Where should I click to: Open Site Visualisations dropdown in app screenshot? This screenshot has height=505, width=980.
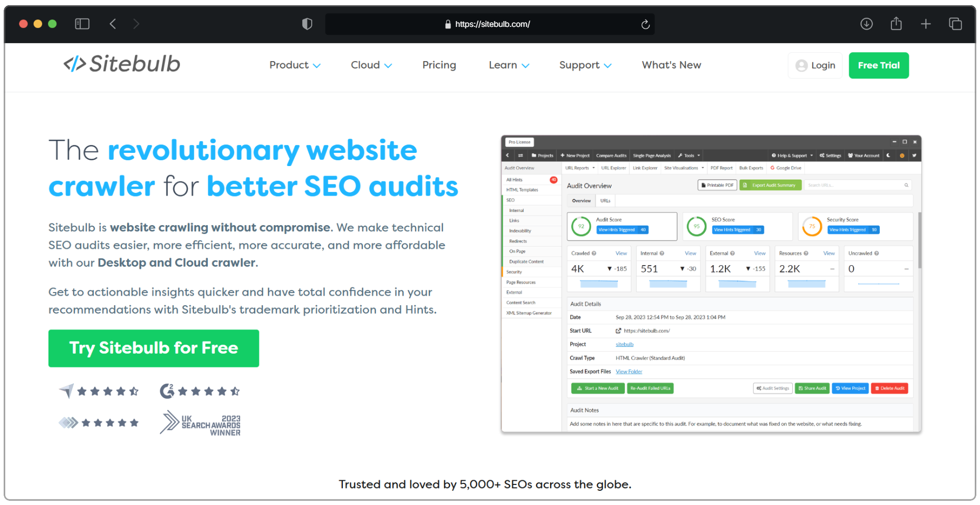point(684,168)
